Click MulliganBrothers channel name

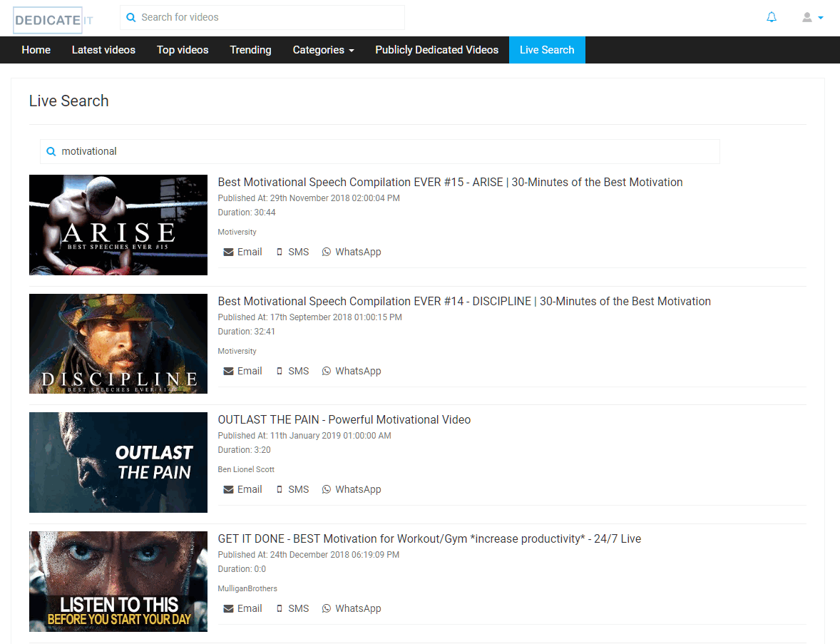point(247,588)
